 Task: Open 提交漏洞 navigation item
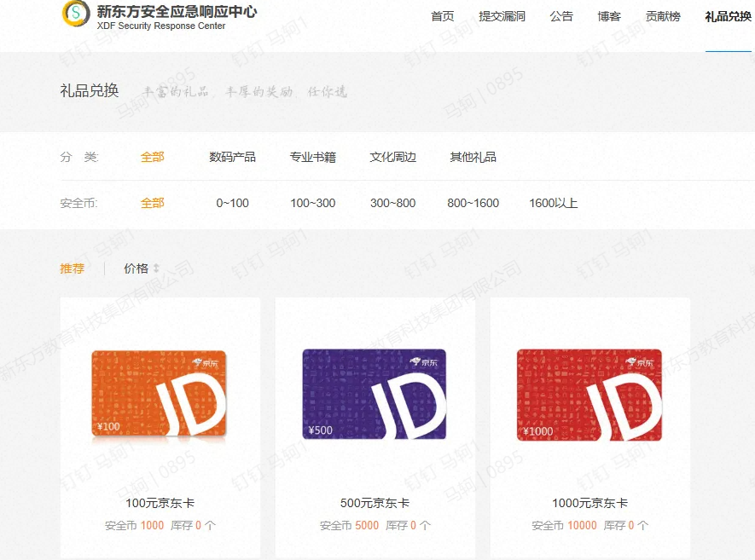[x=502, y=17]
